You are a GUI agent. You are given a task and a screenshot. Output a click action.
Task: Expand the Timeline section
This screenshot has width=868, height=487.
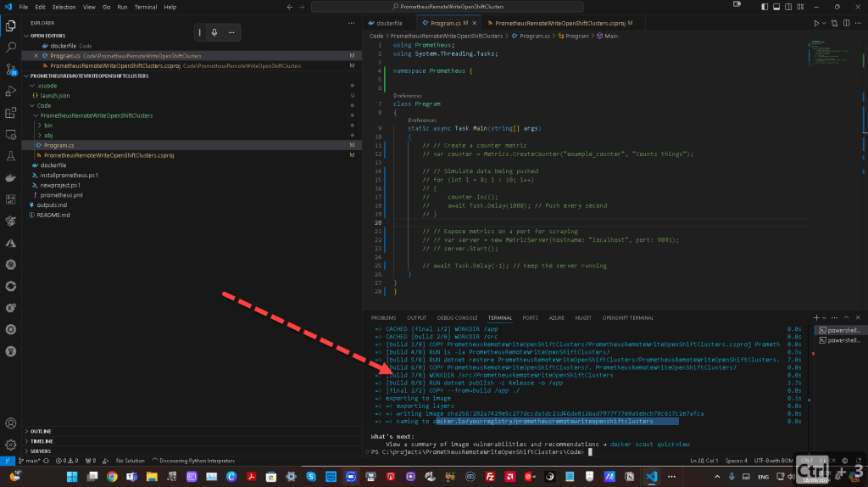pos(42,441)
